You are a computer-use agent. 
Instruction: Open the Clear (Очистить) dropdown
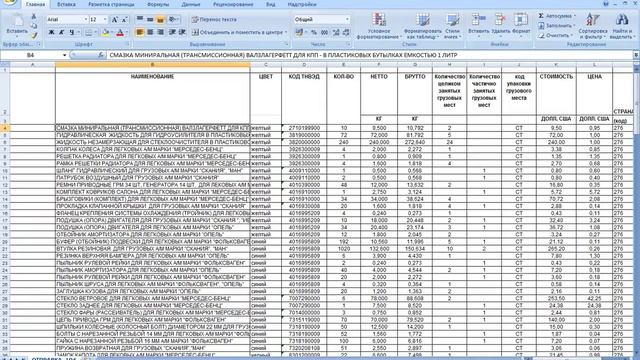(x=555, y=36)
